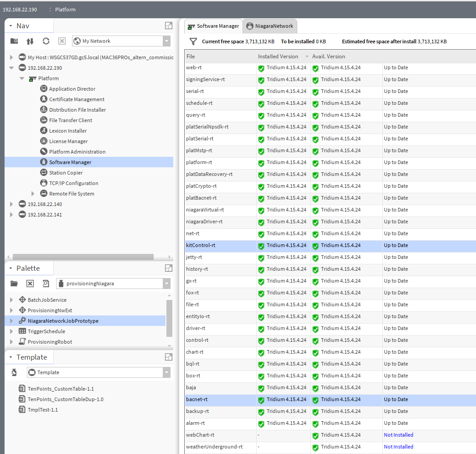
Task: Click the Nav open folder icon
Action: point(14,41)
